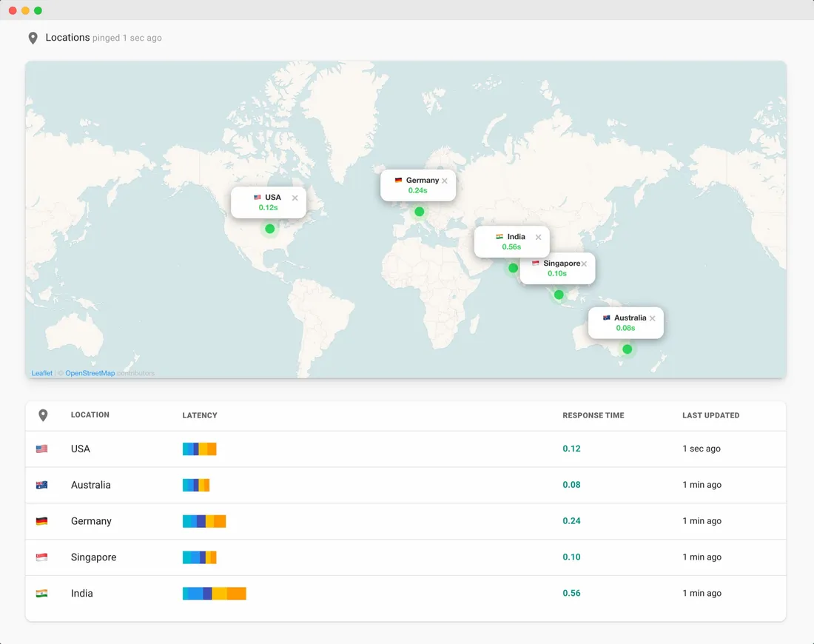Image resolution: width=814 pixels, height=644 pixels.
Task: Open the OpenStreetMap attribution link
Action: tap(90, 373)
